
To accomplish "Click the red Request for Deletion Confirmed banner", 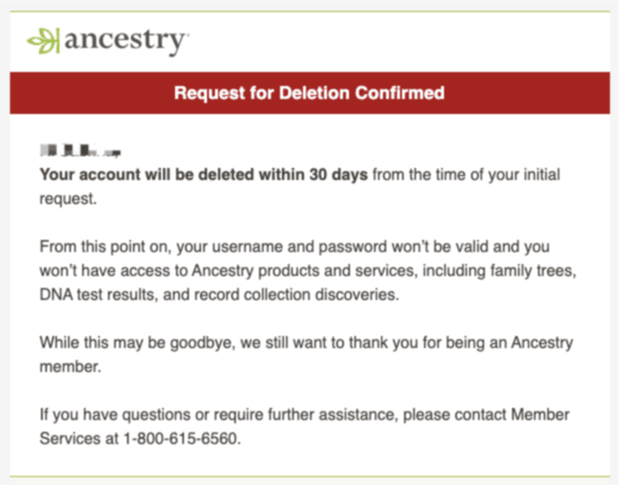I will 310,93.
